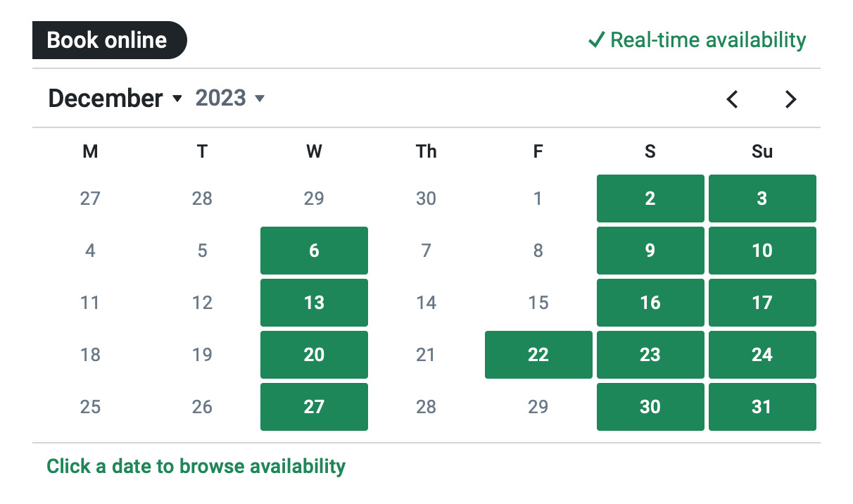Choose Wednesday December 27
Viewport: 853px width, 504px height.
[x=314, y=407]
